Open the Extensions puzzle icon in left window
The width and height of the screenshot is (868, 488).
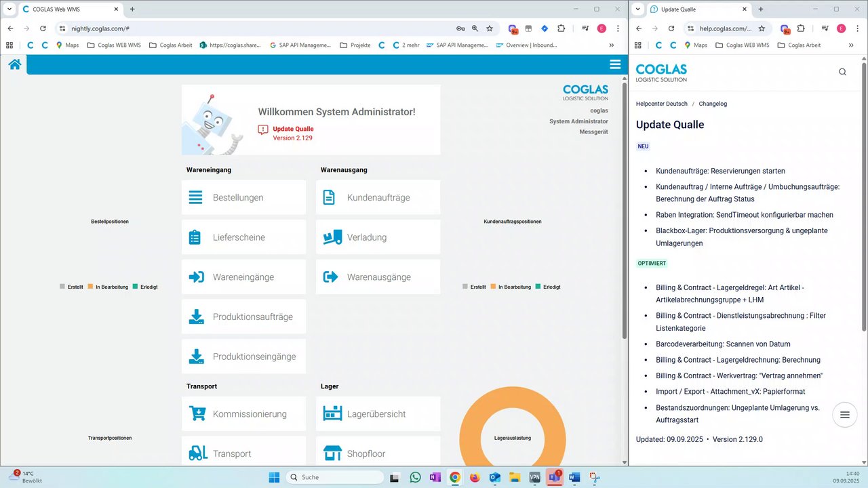[561, 28]
